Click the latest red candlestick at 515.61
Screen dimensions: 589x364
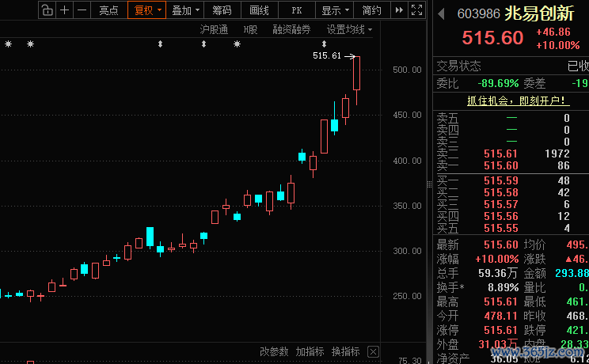[356, 74]
